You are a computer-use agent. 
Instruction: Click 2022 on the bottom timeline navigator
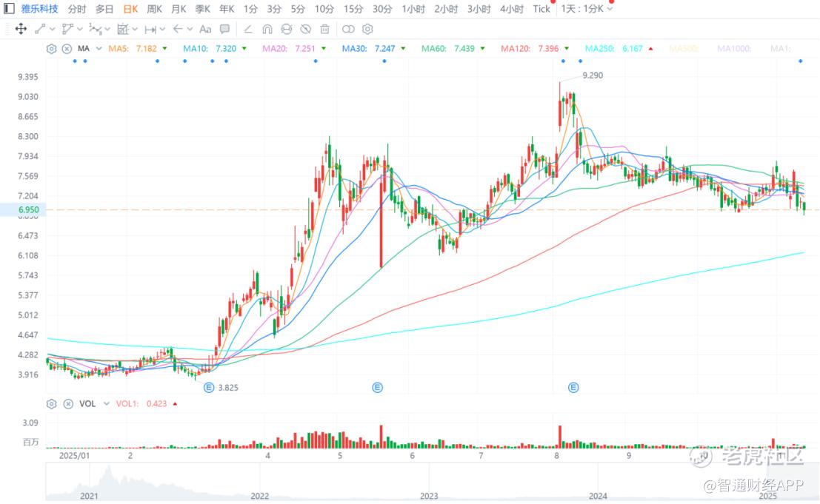(x=260, y=496)
